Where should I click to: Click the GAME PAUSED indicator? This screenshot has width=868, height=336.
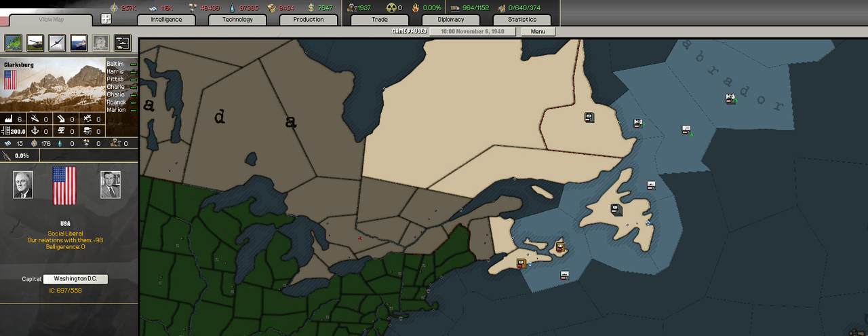click(411, 32)
